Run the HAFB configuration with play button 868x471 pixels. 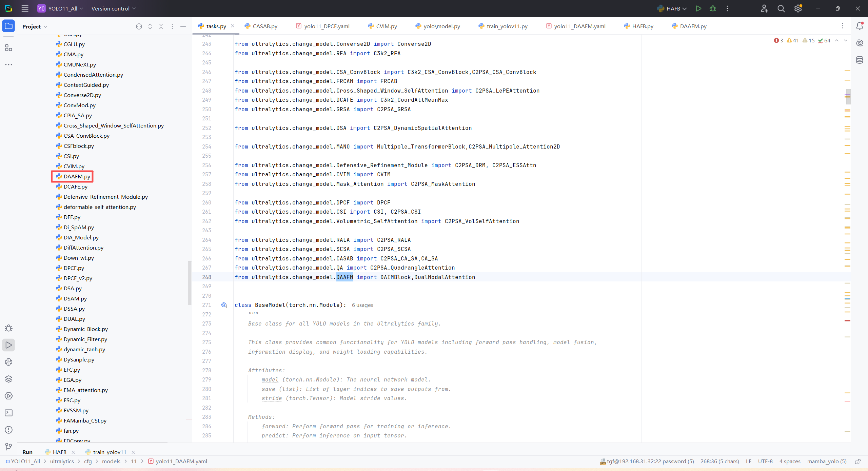[698, 8]
